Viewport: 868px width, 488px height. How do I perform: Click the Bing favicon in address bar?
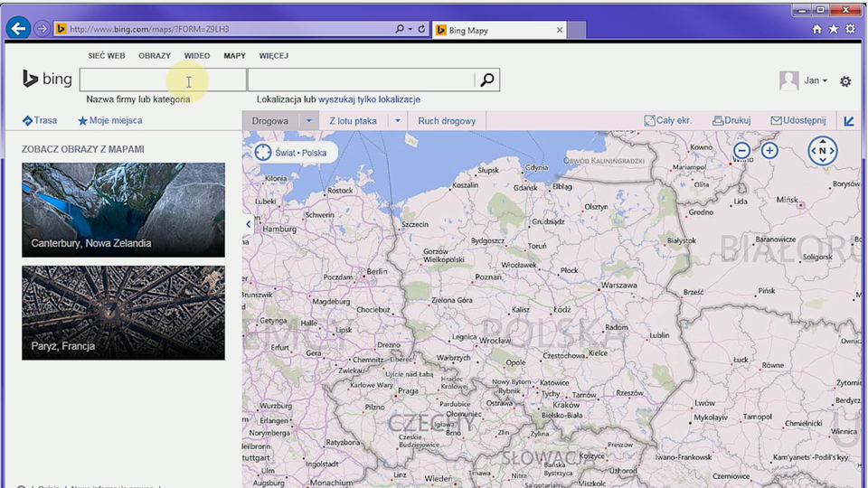61,29
